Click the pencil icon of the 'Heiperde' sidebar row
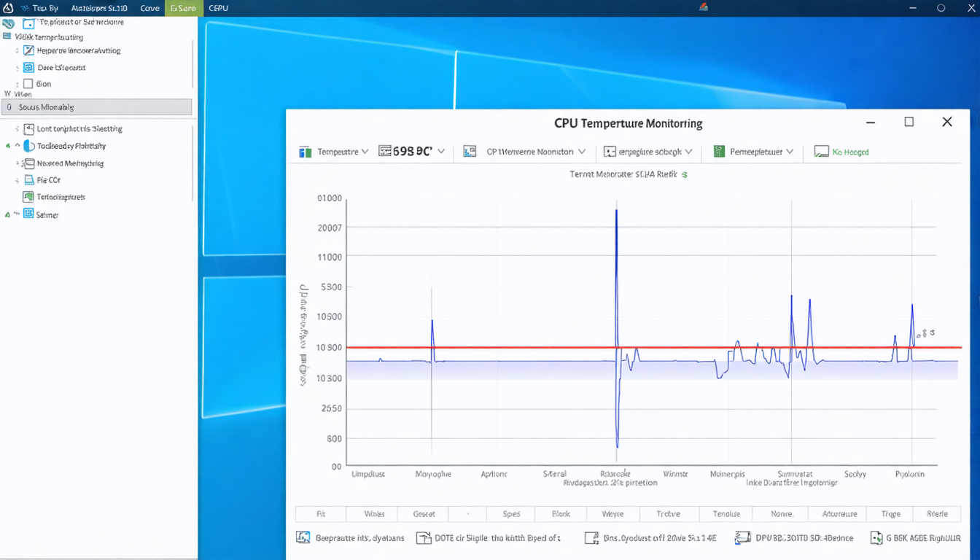The image size is (980, 560). point(28,50)
